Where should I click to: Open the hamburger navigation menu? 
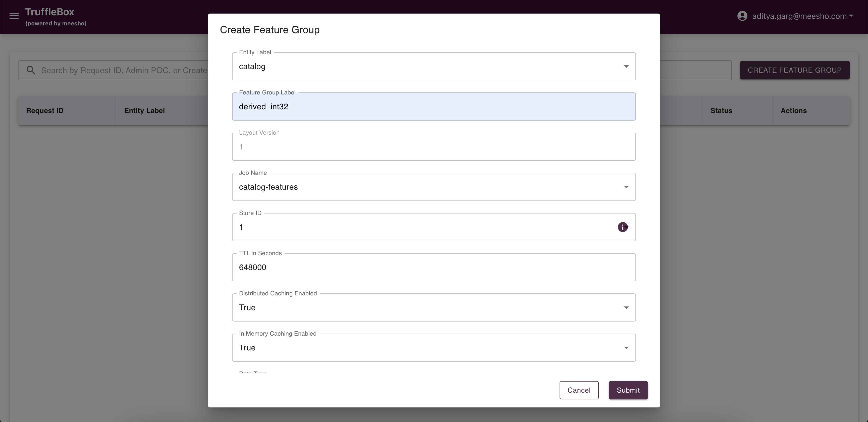14,16
